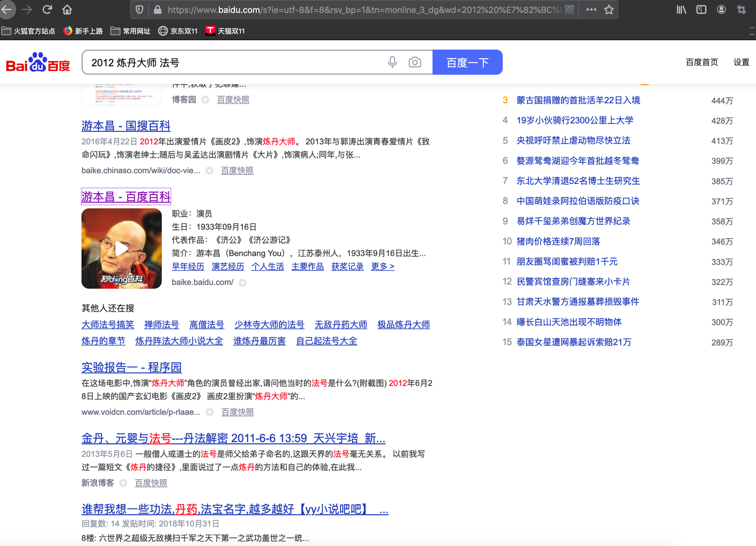Go back to the previous page
Image resolution: width=756 pixels, height=546 pixels.
pyautogui.click(x=7, y=9)
